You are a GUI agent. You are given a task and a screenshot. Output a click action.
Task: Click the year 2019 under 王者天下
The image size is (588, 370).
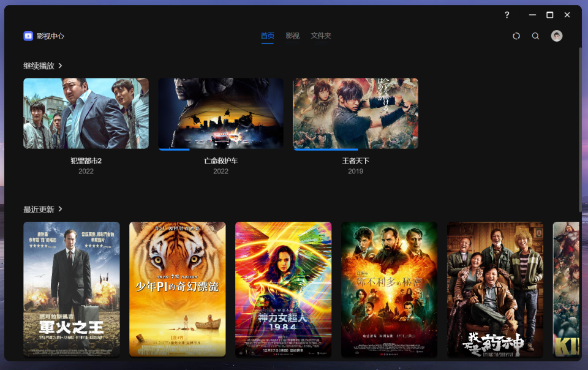pyautogui.click(x=355, y=172)
